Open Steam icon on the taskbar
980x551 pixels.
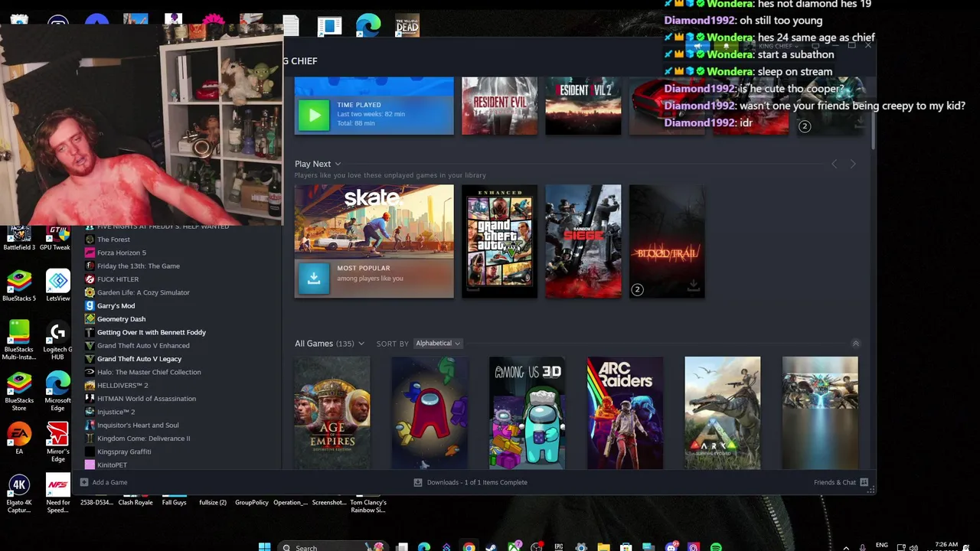(x=491, y=546)
